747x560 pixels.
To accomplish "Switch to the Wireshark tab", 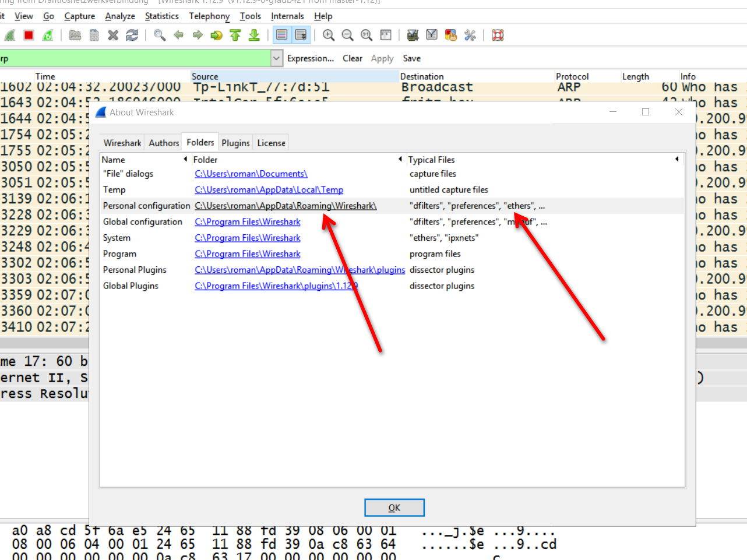I will (122, 143).
